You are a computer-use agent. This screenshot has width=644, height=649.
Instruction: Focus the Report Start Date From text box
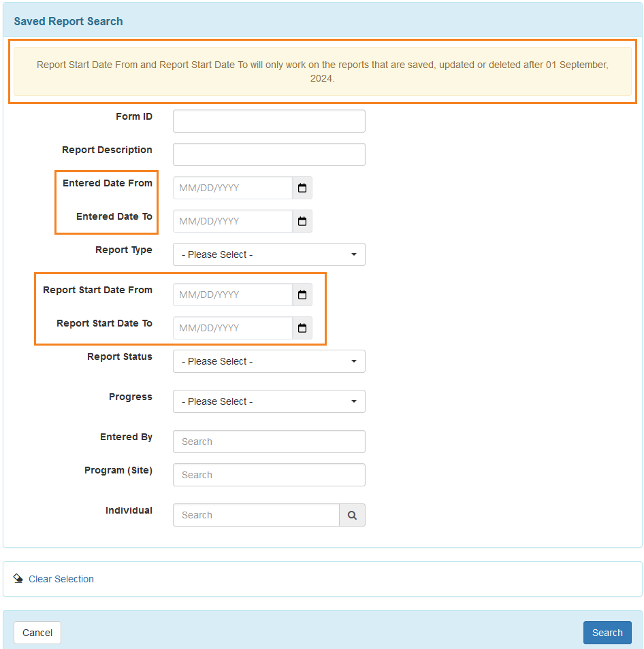[233, 295]
